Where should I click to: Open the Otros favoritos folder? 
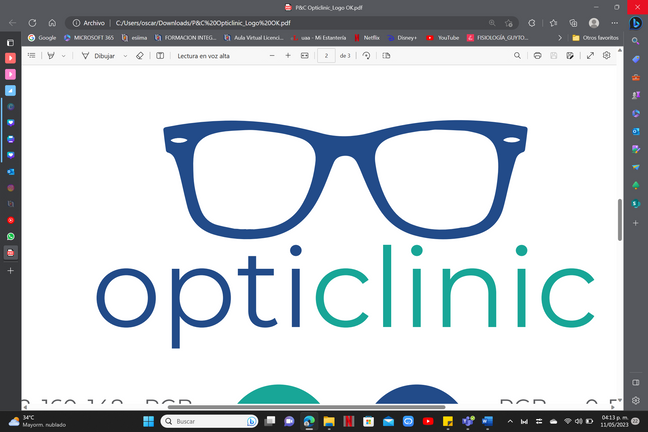point(590,38)
